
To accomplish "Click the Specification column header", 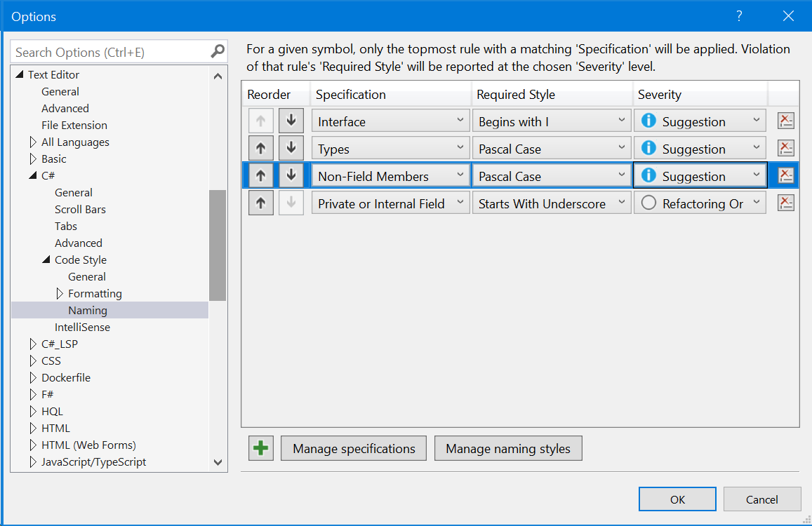I will tap(390, 94).
